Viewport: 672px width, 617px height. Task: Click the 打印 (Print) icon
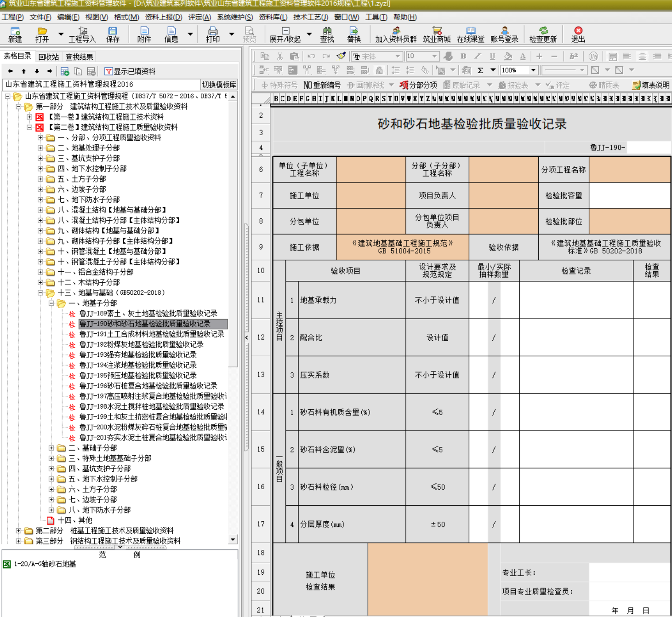click(x=213, y=34)
